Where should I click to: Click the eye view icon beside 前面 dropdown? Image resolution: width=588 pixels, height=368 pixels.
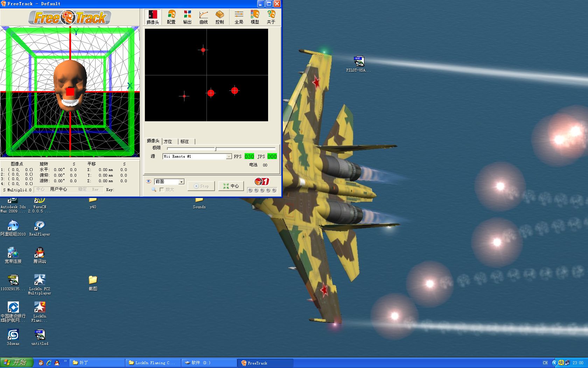pyautogui.click(x=149, y=182)
